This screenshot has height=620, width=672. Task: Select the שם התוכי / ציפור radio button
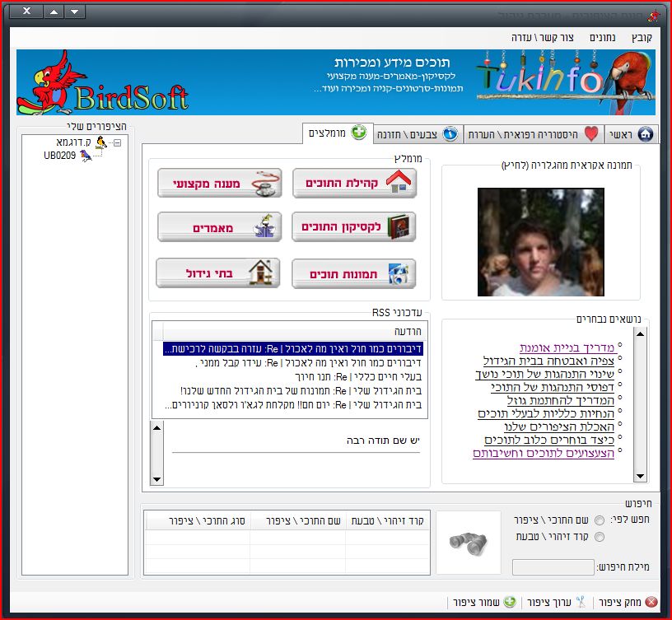(599, 520)
